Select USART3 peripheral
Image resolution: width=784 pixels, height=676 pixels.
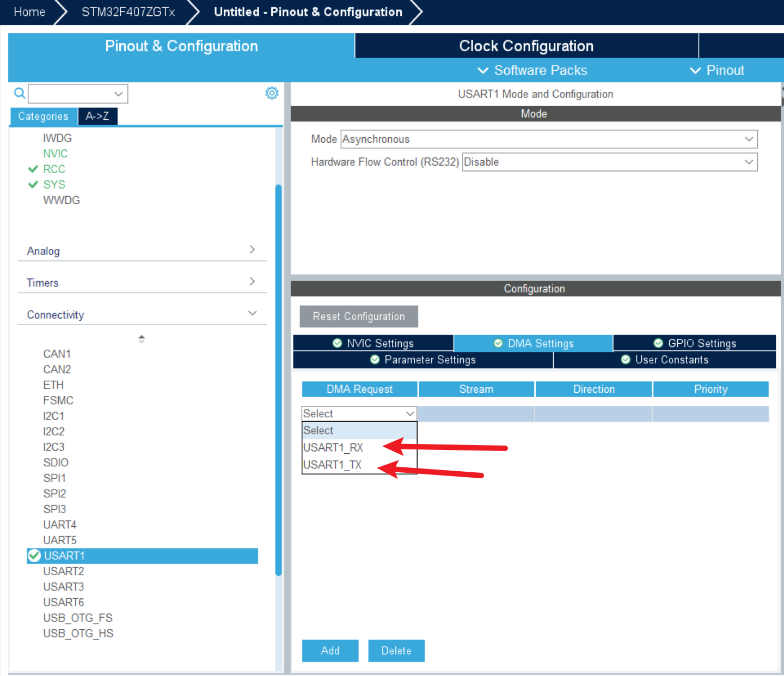pos(64,587)
